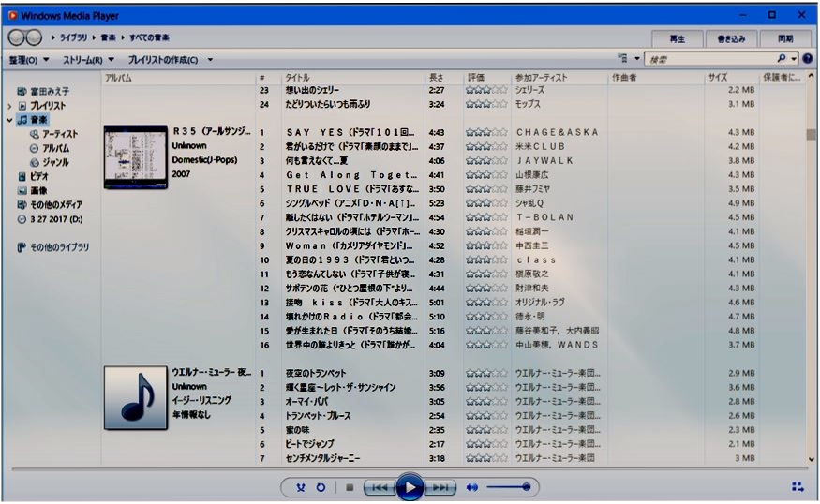Click すべての音楽 in the breadcrumb
This screenshot has width=820, height=504.
pyautogui.click(x=149, y=37)
